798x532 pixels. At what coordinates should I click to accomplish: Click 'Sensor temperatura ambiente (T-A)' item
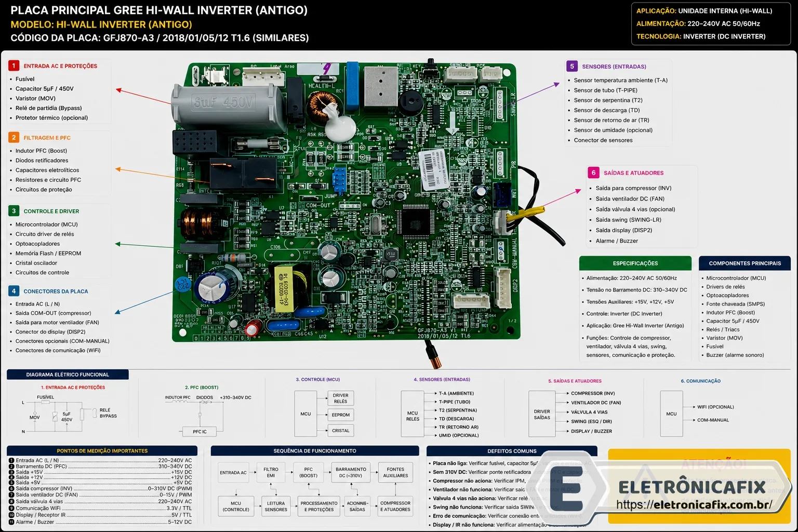coord(621,81)
